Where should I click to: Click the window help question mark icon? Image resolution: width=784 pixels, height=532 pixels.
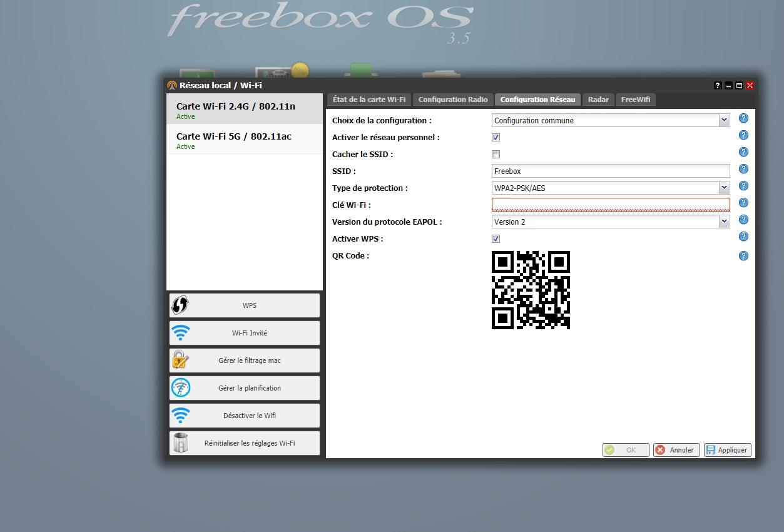718,85
